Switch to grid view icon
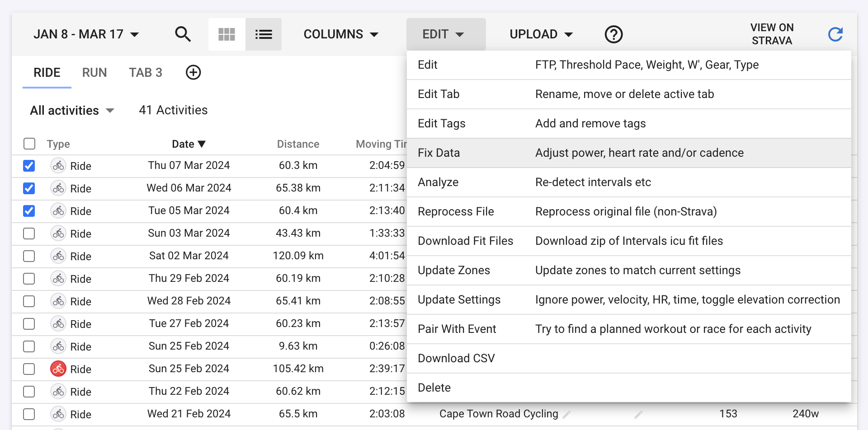This screenshot has width=868, height=430. [226, 34]
